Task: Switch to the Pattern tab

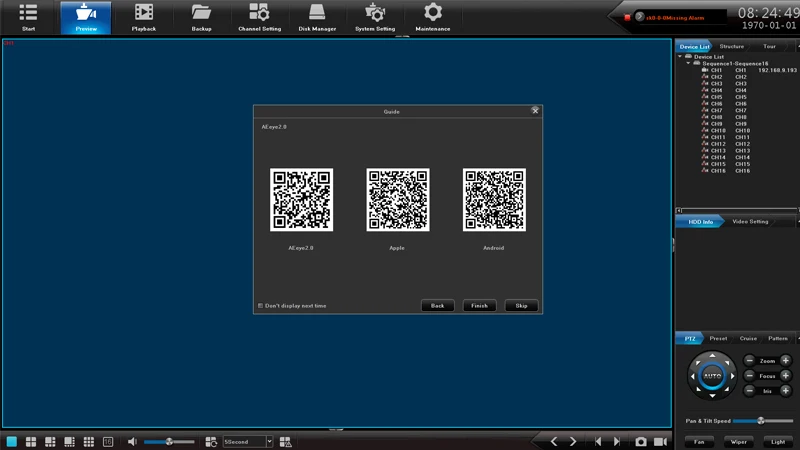Action: click(778, 338)
